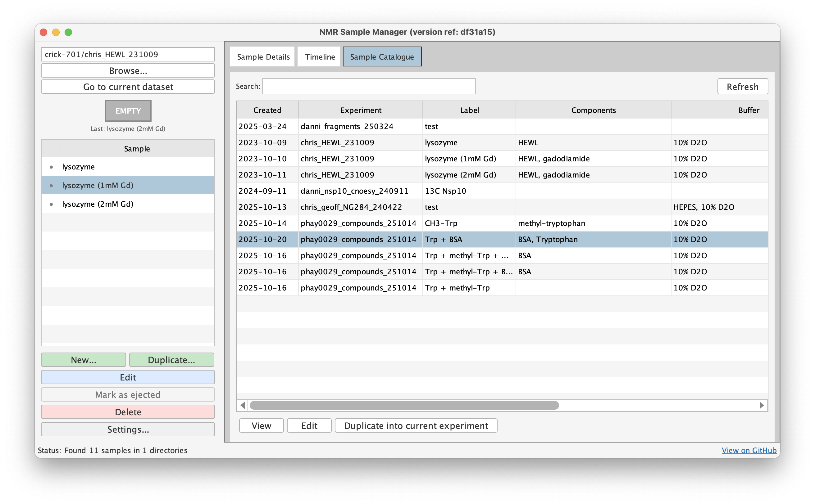Switch to the Timeline tab
Image resolution: width=815 pixels, height=504 pixels.
[318, 56]
